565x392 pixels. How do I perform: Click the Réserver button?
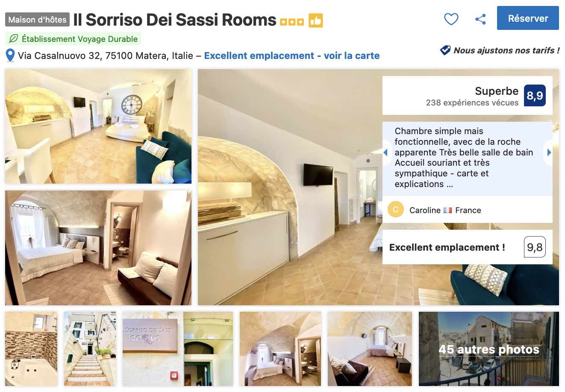(528, 18)
